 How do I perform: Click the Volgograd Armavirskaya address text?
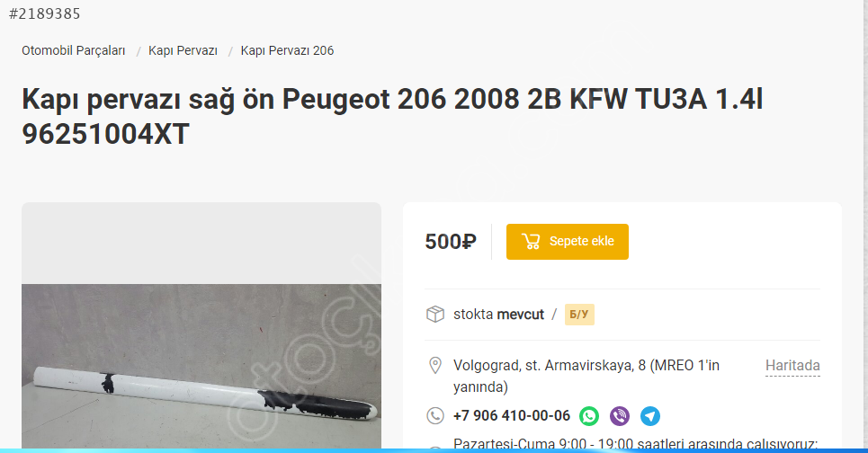[586, 376]
